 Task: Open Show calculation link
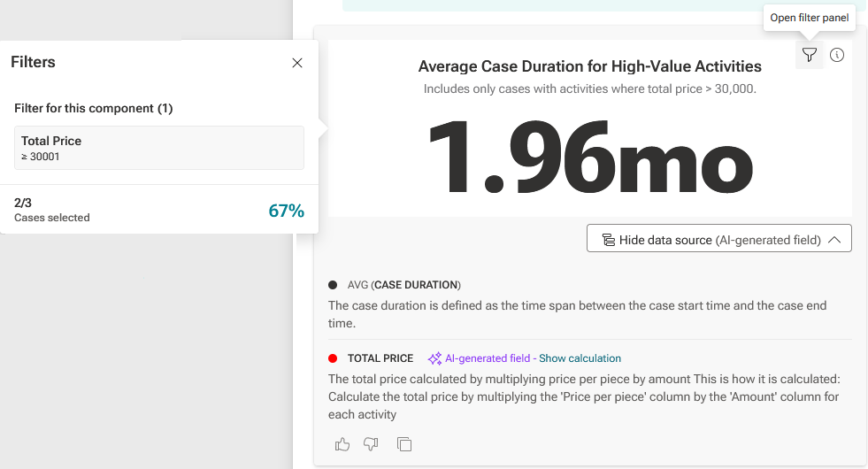(580, 358)
